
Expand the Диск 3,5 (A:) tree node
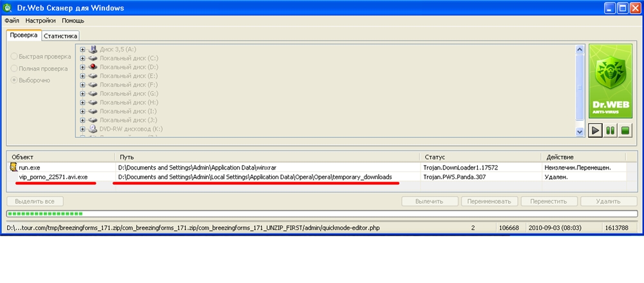tap(83, 50)
